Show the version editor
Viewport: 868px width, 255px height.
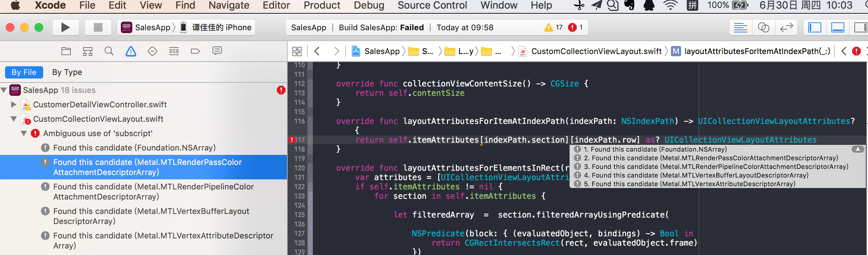[786, 27]
